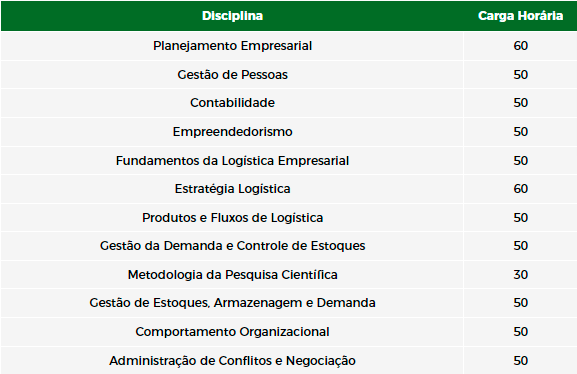Click Produtos e Fluxos de Logística

point(232,218)
